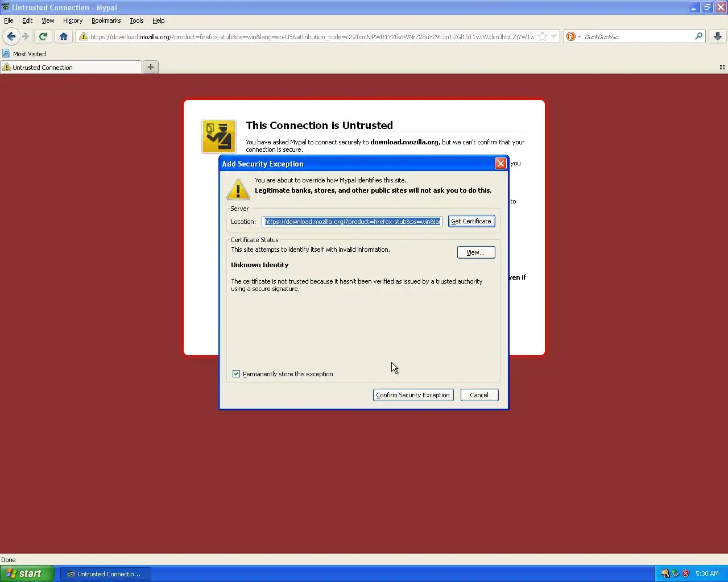The width and height of the screenshot is (728, 582).
Task: Click the server Location text field
Action: [351, 222]
